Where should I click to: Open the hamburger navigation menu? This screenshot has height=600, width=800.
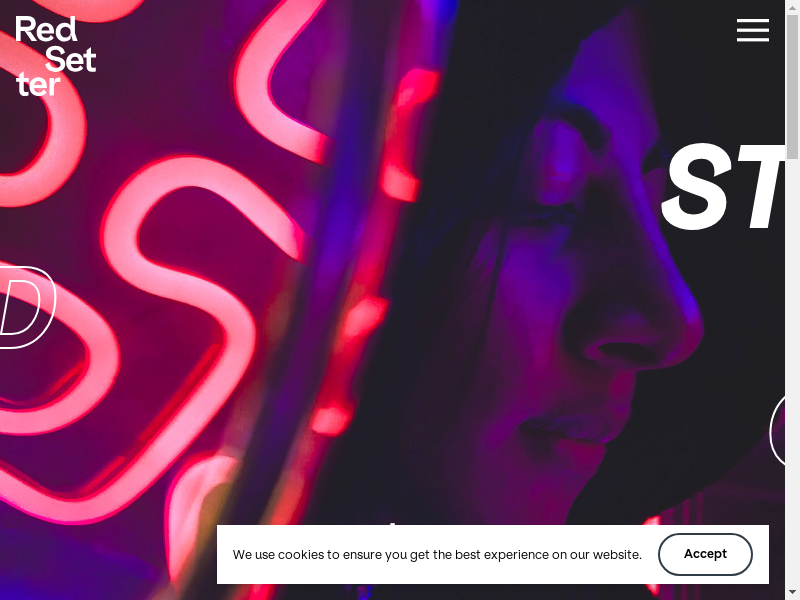pos(753,31)
